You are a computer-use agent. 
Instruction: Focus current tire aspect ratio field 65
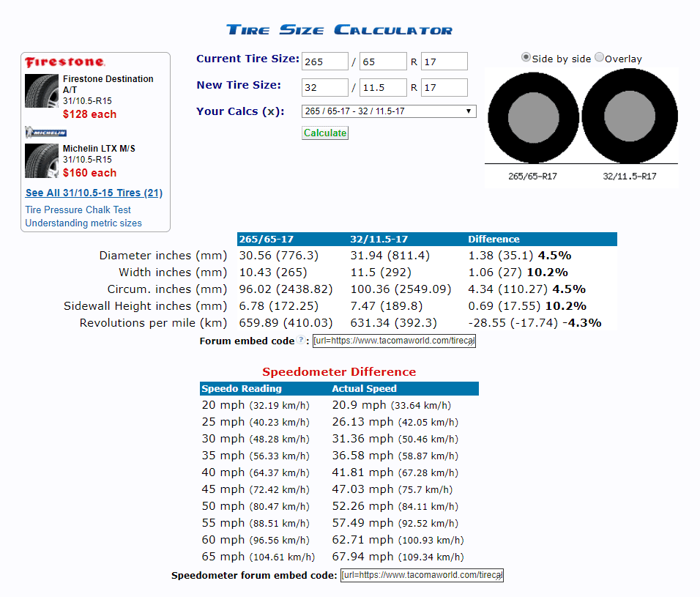(x=383, y=62)
